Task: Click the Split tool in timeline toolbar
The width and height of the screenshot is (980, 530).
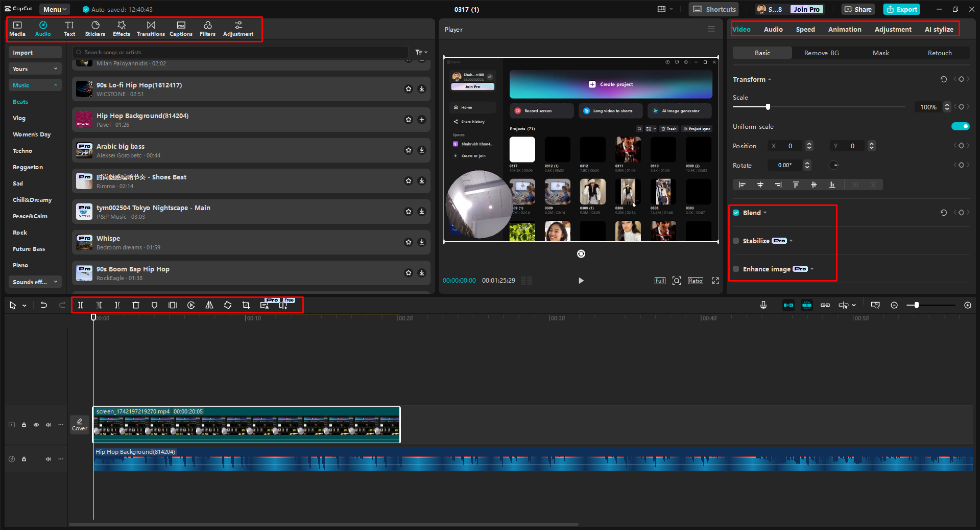Action: (x=81, y=305)
